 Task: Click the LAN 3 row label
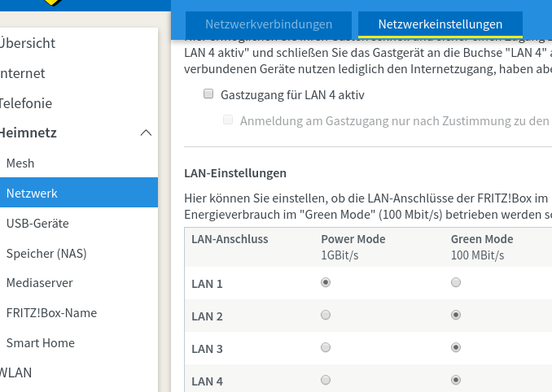207,349
